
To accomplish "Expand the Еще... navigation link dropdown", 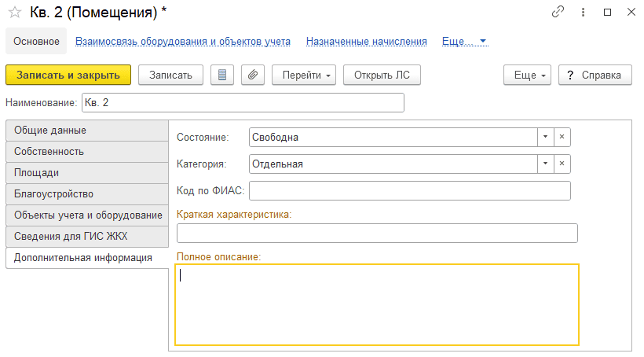I will [x=465, y=41].
